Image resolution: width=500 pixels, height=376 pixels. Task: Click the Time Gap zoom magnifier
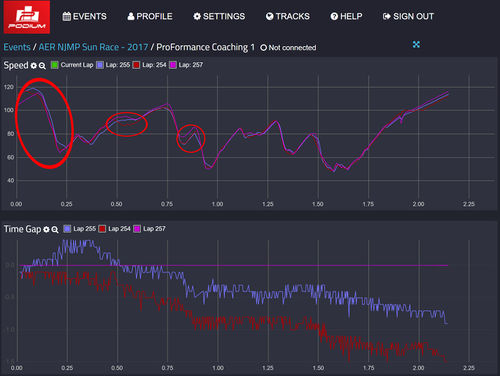click(55, 230)
